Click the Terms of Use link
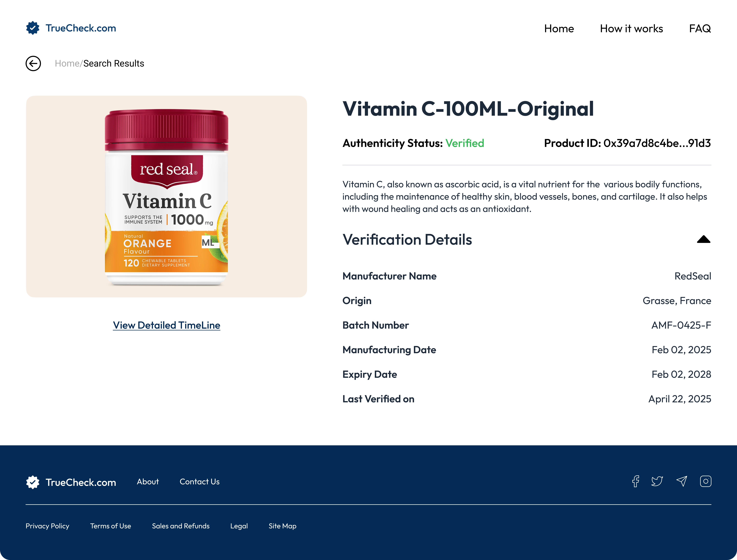 pos(110,526)
